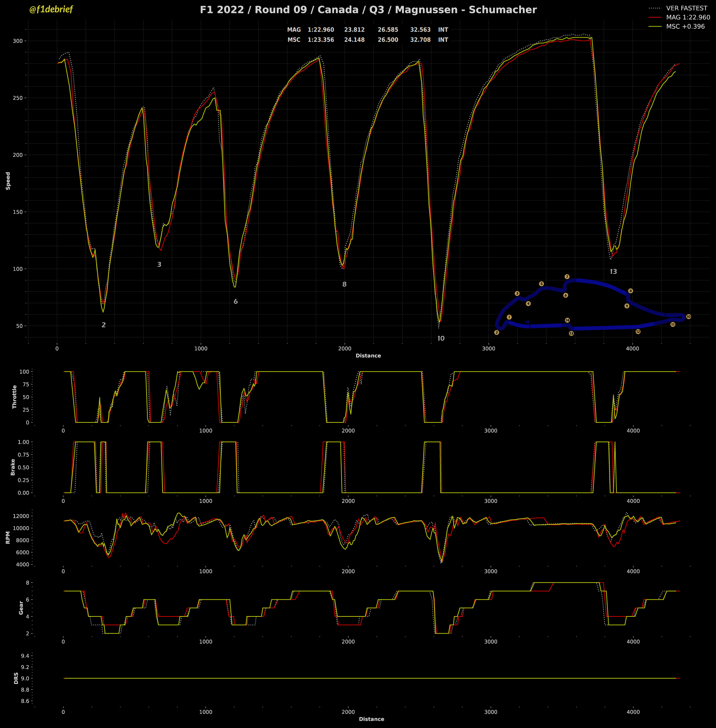The image size is (716, 728).
Task: Select turn 13 marker on the track map
Action: (x=572, y=333)
